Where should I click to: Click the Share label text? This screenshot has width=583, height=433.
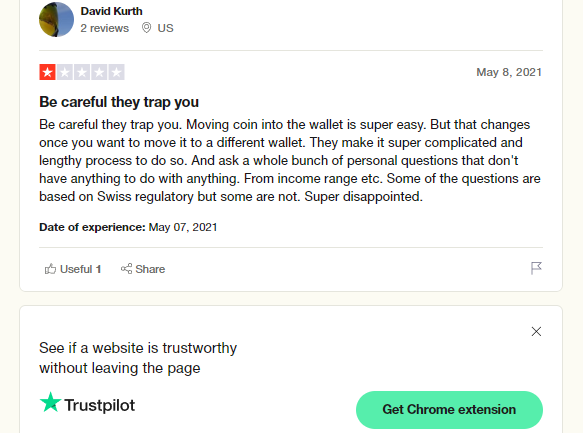click(x=150, y=269)
